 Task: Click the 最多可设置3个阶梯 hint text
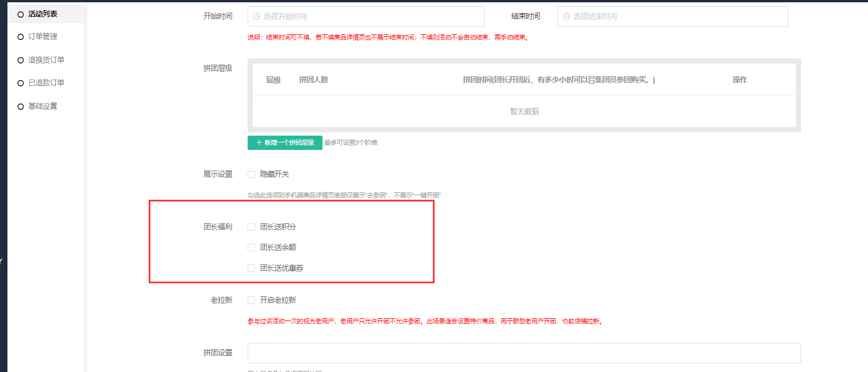tap(351, 143)
